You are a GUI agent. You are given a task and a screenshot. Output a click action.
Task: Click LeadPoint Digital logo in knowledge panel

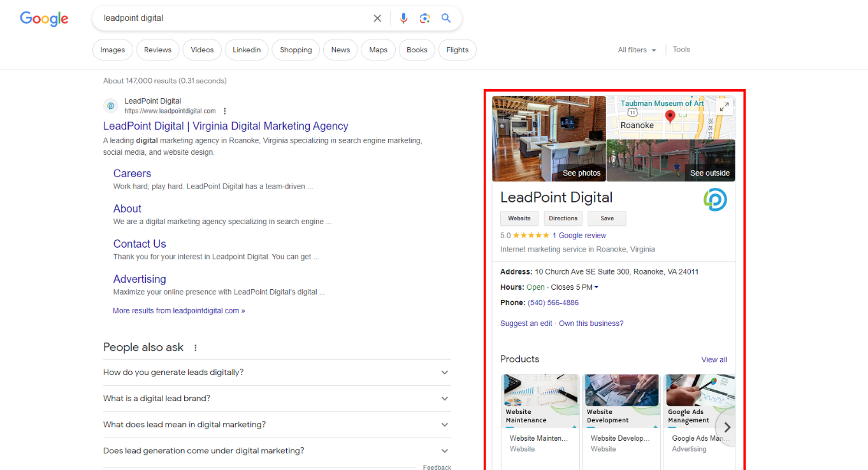715,199
